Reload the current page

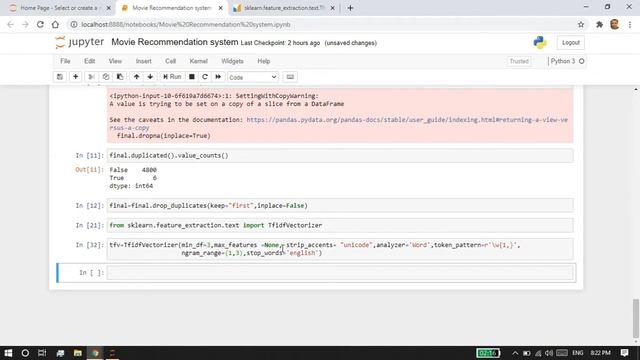(x=40, y=24)
